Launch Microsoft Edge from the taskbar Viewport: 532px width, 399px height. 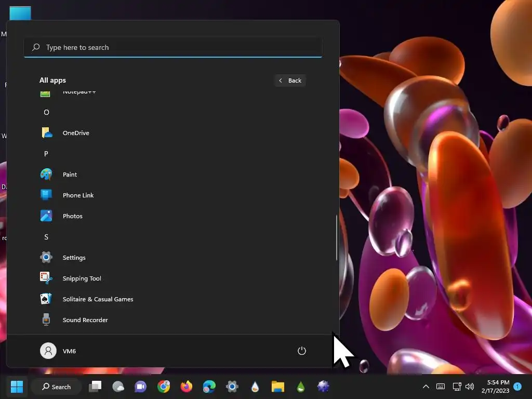pos(209,387)
